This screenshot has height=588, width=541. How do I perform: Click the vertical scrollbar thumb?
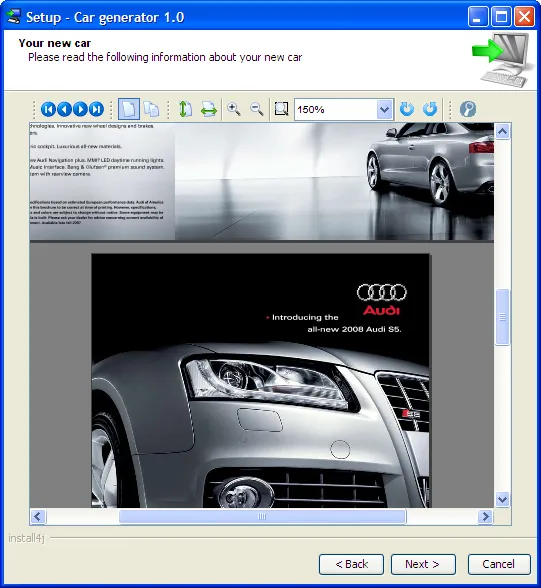coord(502,317)
